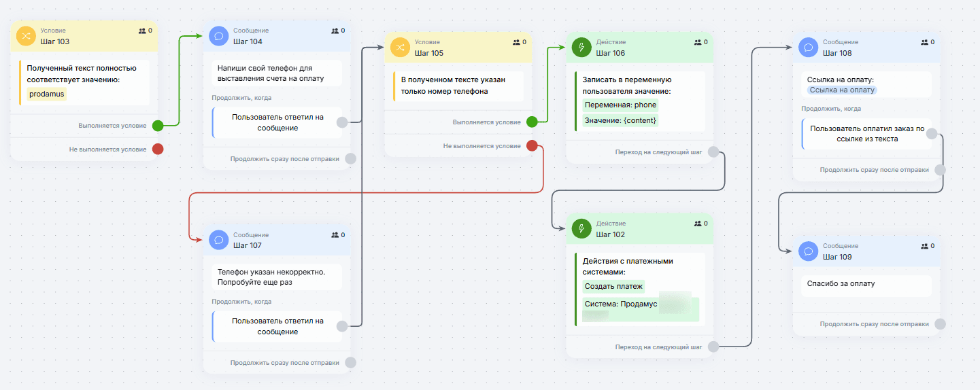This screenshot has height=390, width=980.
Task: Click the 'Переменная: phone' tag
Action: [621, 105]
